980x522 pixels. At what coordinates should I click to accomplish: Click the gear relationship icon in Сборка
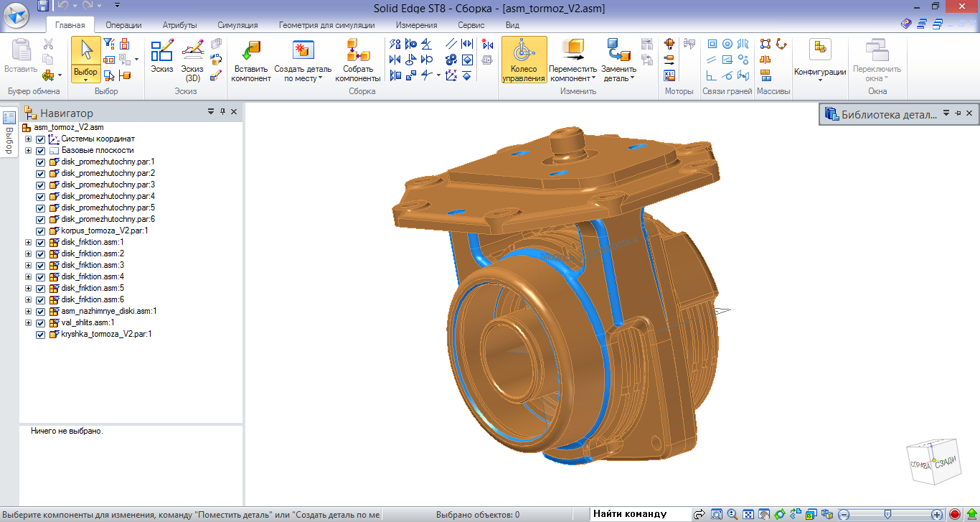tap(451, 60)
